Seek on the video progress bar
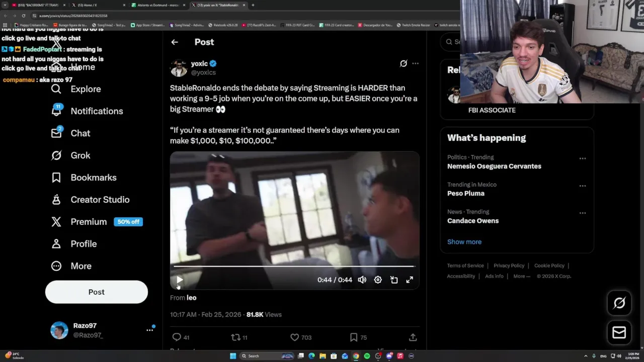The width and height of the screenshot is (644, 362). [294, 266]
